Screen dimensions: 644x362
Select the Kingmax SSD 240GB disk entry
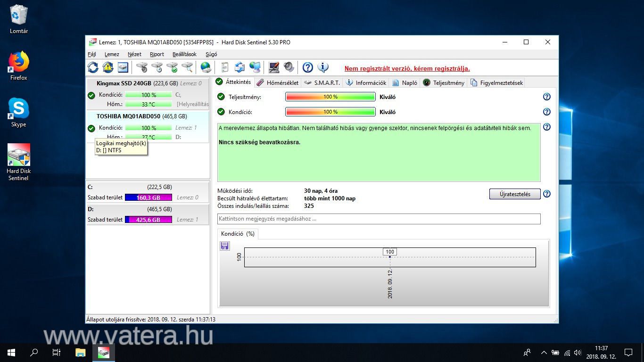[148, 94]
